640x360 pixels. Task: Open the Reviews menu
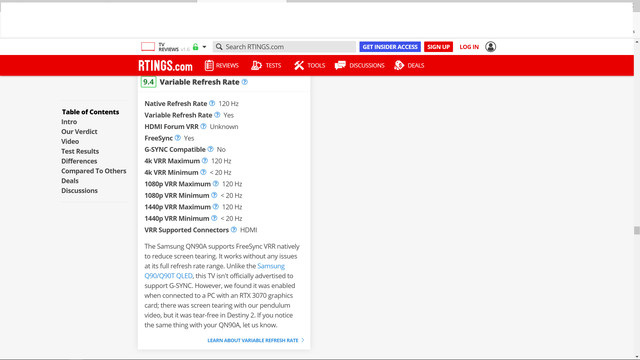pyautogui.click(x=222, y=65)
